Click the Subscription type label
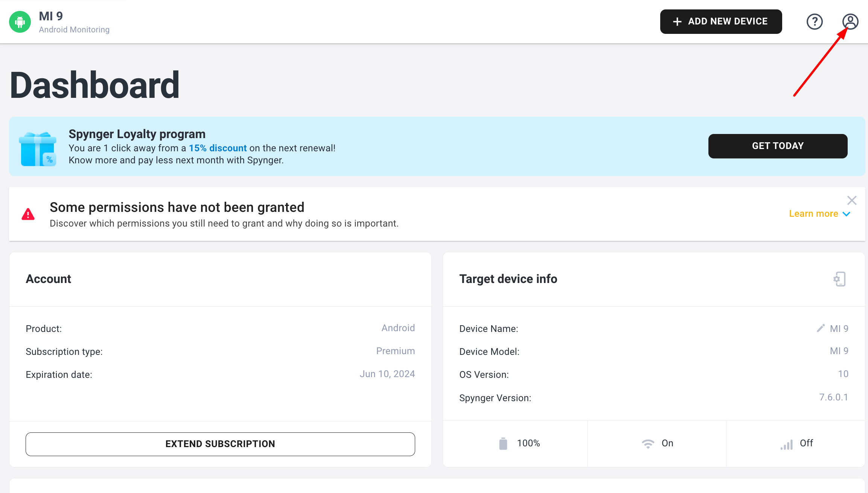 pos(64,351)
